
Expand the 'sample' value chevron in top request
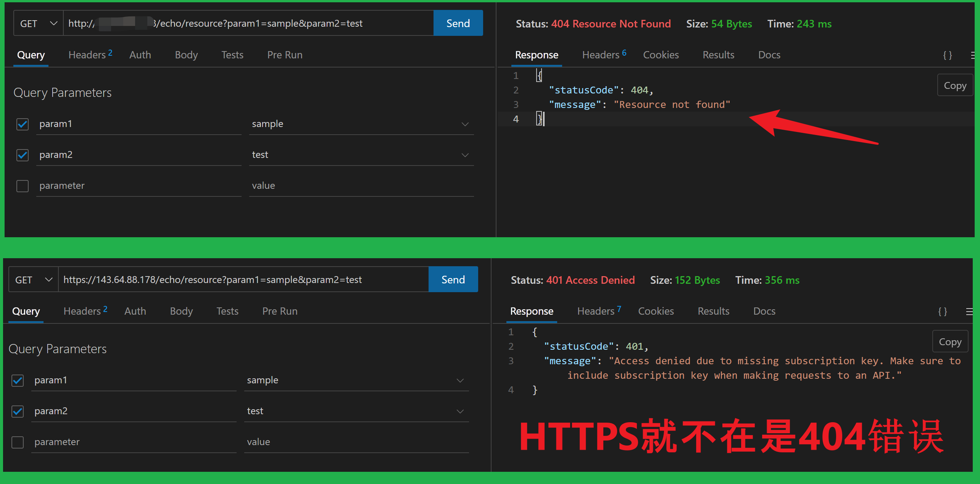[465, 124]
